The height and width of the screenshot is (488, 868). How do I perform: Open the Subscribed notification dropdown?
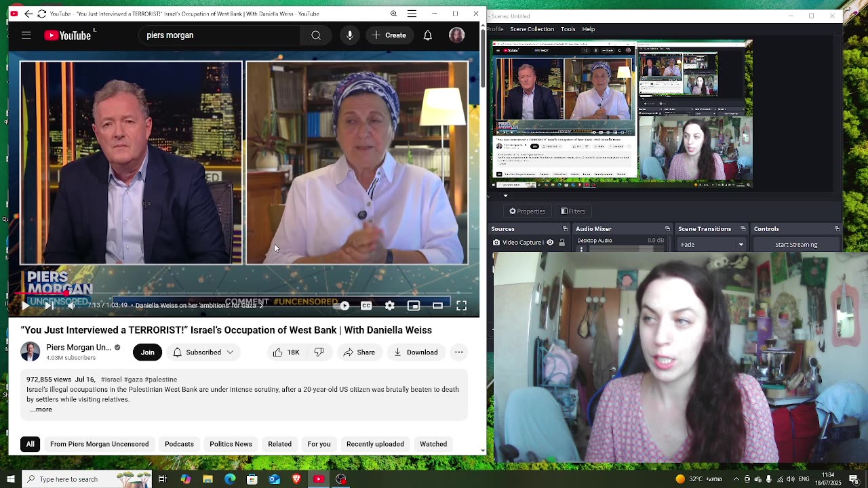[203, 352]
